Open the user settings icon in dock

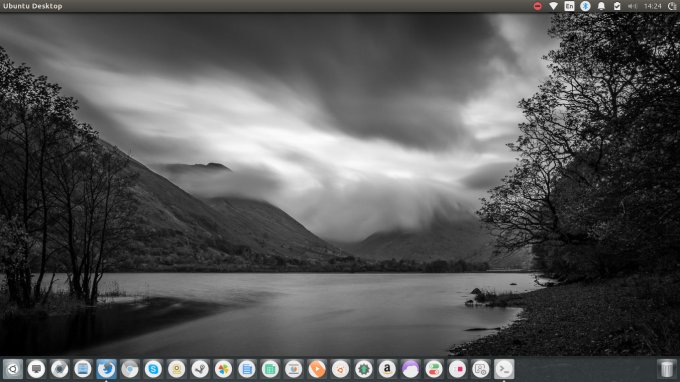click(481, 369)
